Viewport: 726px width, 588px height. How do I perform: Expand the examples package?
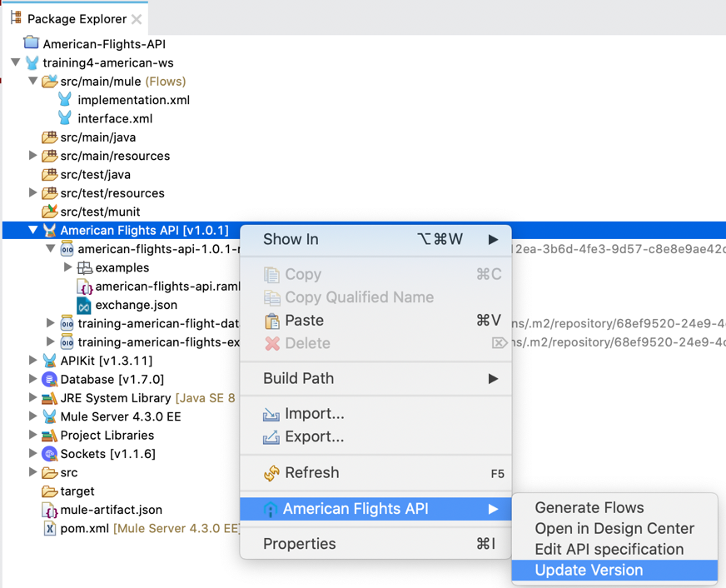[67, 267]
